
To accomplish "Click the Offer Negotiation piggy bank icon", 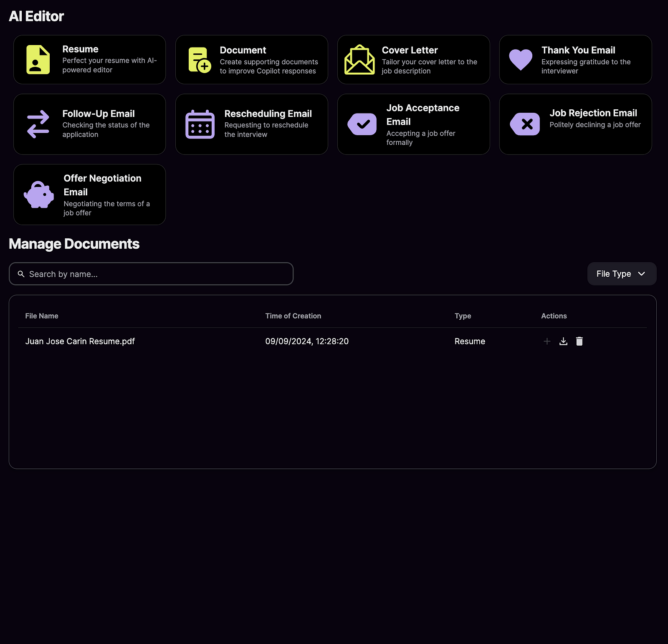I will click(x=39, y=194).
